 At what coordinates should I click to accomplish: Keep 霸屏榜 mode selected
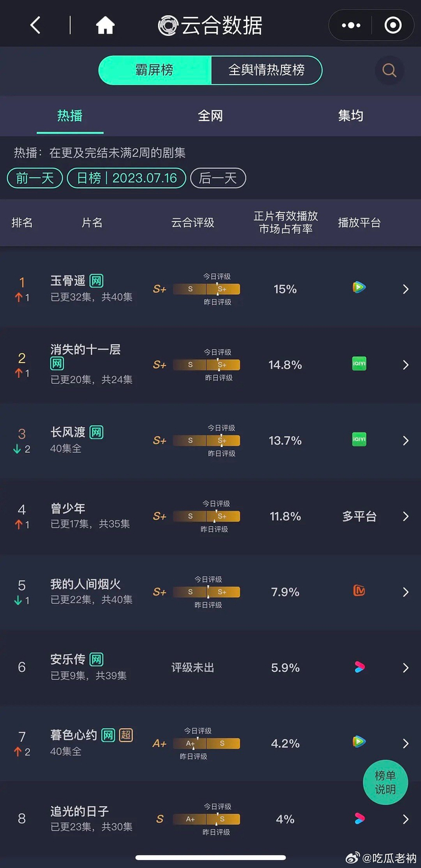click(155, 70)
